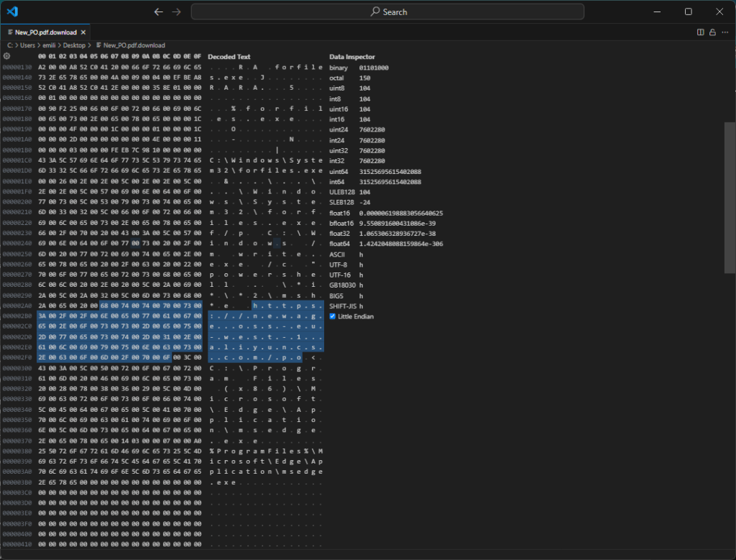Viewport: 736px width, 560px height.
Task: Close the New_PO.pdf.download tab
Action: point(83,32)
